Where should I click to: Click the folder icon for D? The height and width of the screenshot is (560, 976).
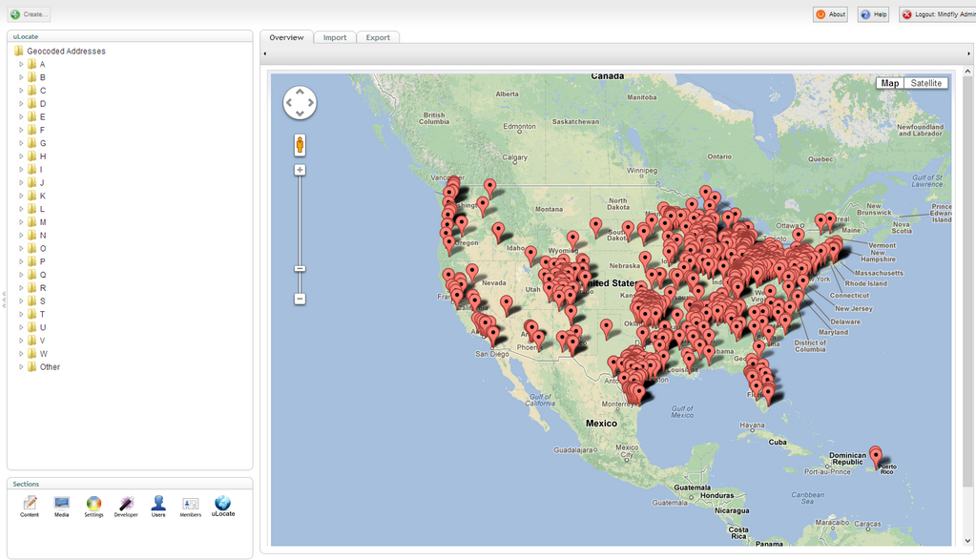point(31,104)
